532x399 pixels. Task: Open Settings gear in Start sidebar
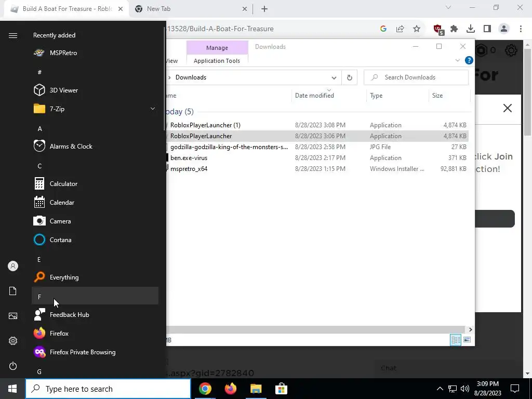[13, 341]
